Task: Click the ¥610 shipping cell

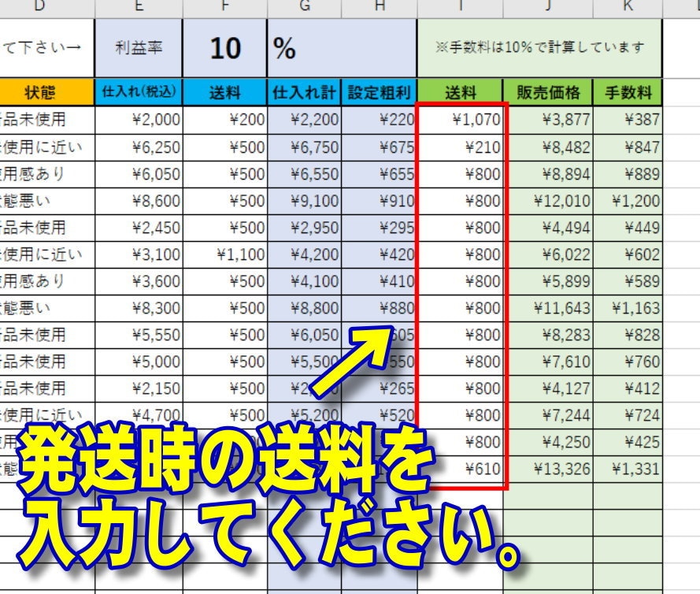Action: [x=461, y=469]
